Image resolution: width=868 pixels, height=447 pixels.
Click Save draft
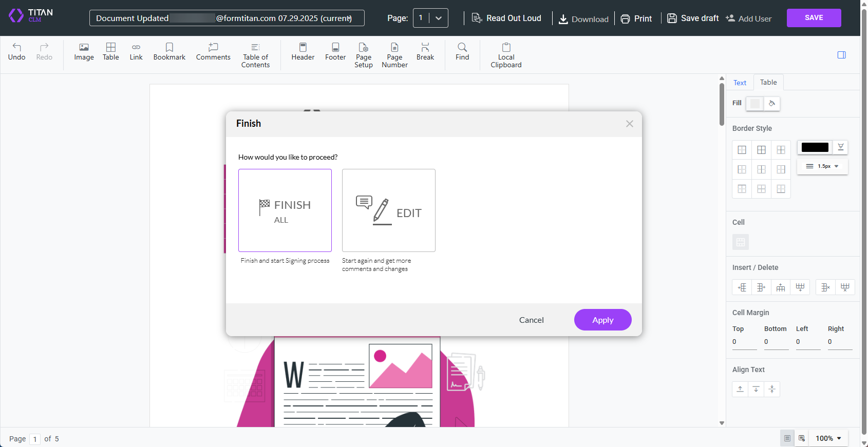tap(693, 18)
